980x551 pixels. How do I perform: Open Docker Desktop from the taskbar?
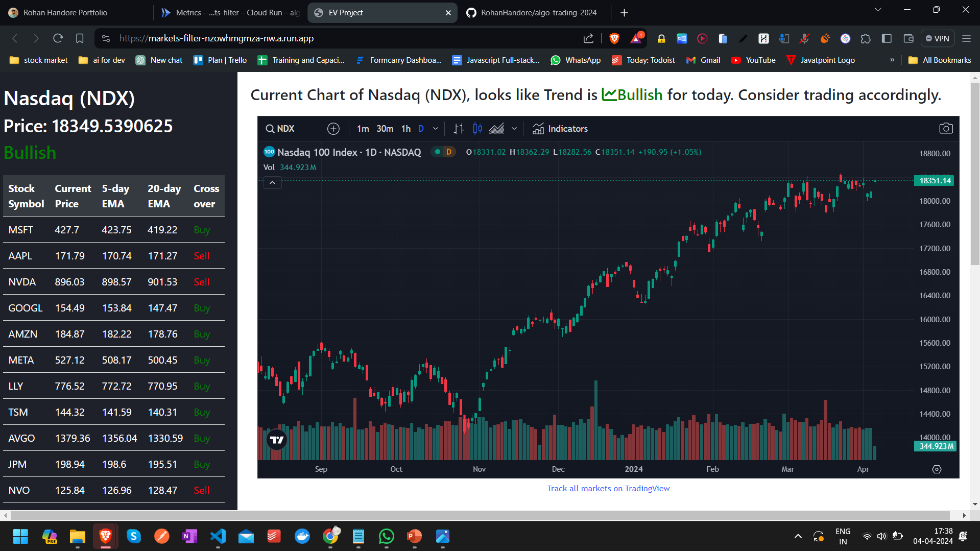tap(302, 537)
